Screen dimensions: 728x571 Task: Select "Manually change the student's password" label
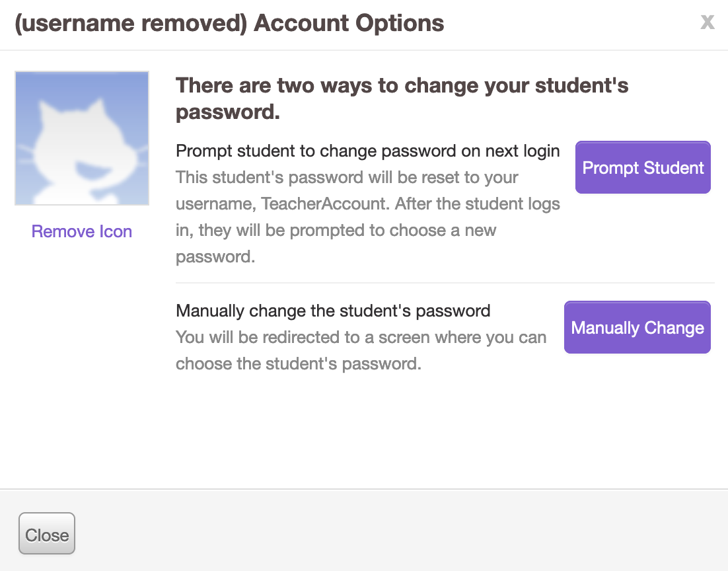point(333,311)
